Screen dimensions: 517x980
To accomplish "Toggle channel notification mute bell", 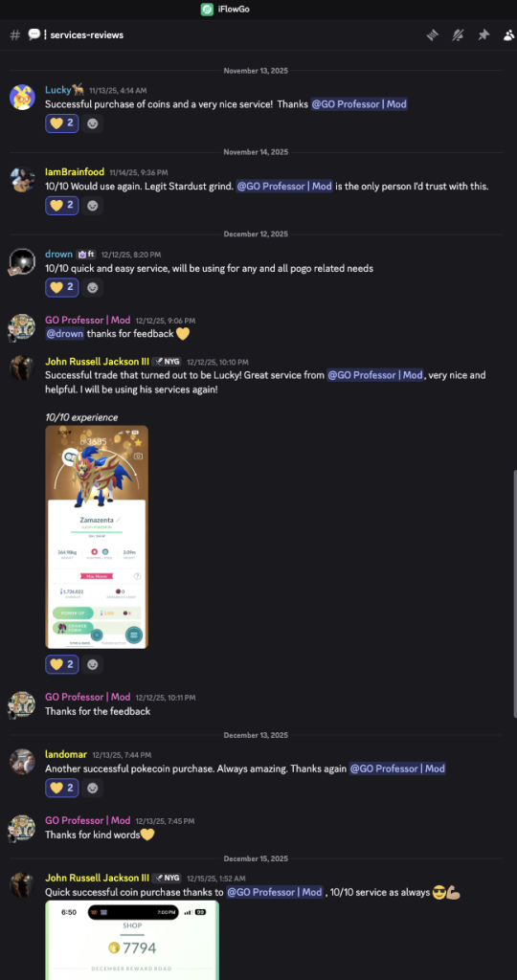I will click(459, 35).
